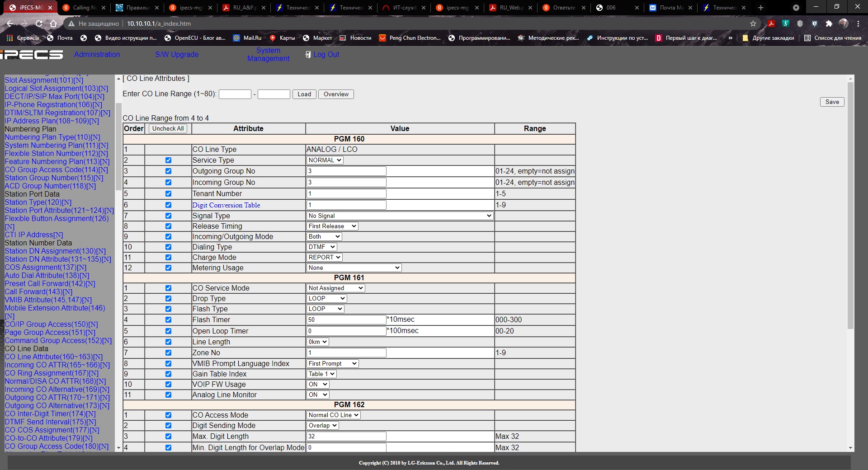Click the iPECS logo
Image resolution: width=868 pixels, height=470 pixels.
[32, 55]
